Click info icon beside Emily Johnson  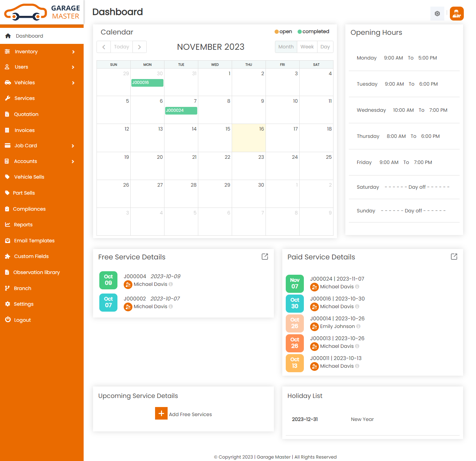[x=358, y=326]
